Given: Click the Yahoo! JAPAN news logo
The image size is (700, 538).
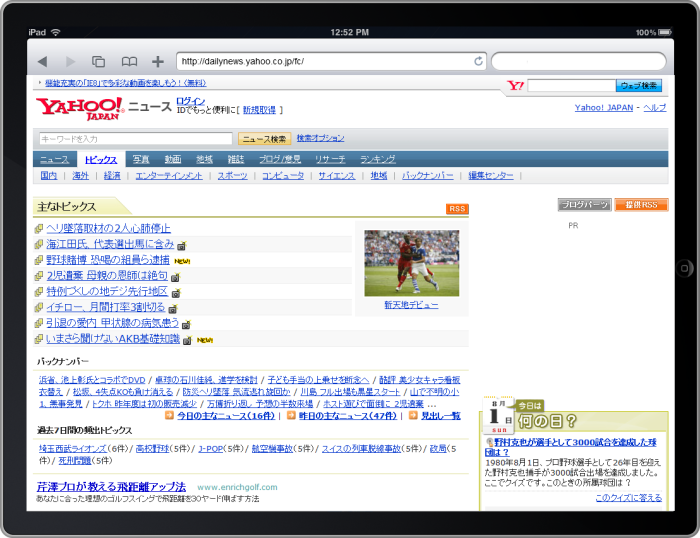Looking at the screenshot, I should pos(80,108).
